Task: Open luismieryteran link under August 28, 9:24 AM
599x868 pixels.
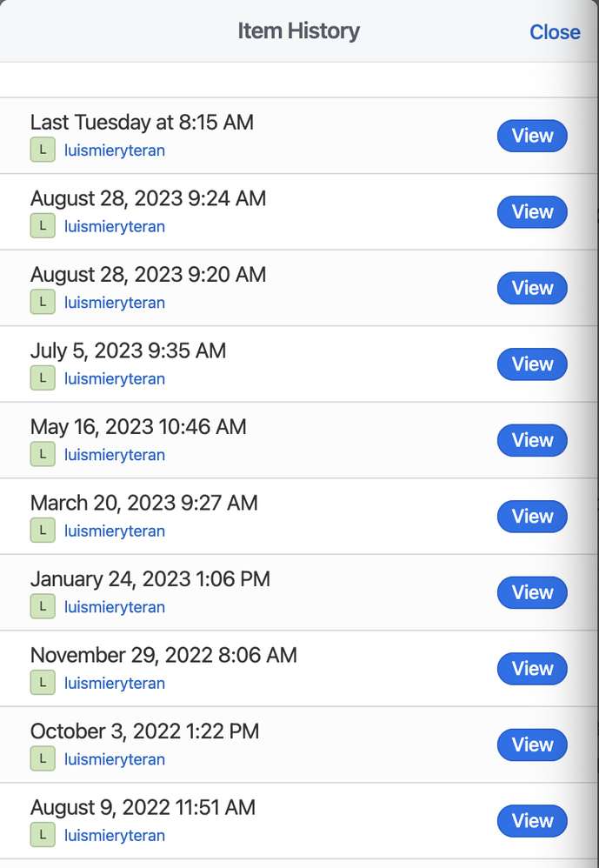Action: (115, 227)
